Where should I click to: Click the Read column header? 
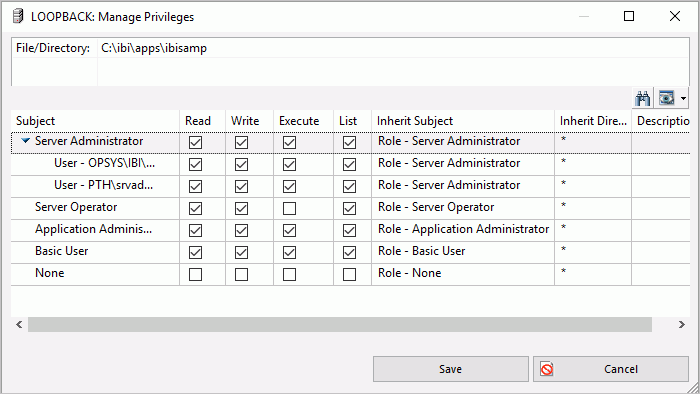click(x=203, y=121)
